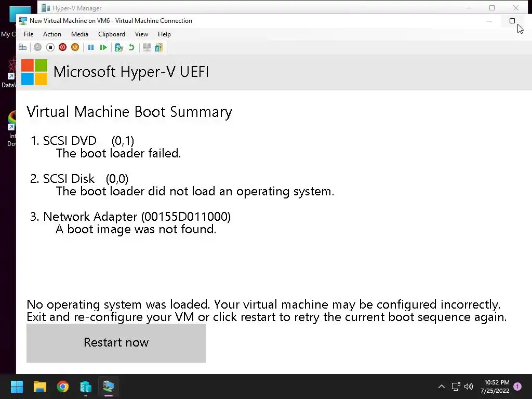Create a checkpoint with the toolbar icon
The height and width of the screenshot is (399, 532).
[119, 47]
